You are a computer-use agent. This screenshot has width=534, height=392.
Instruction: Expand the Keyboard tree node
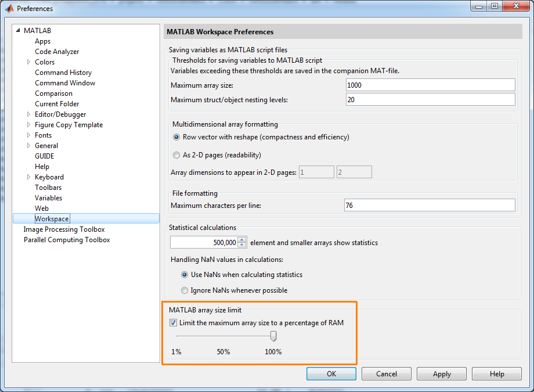(x=28, y=177)
